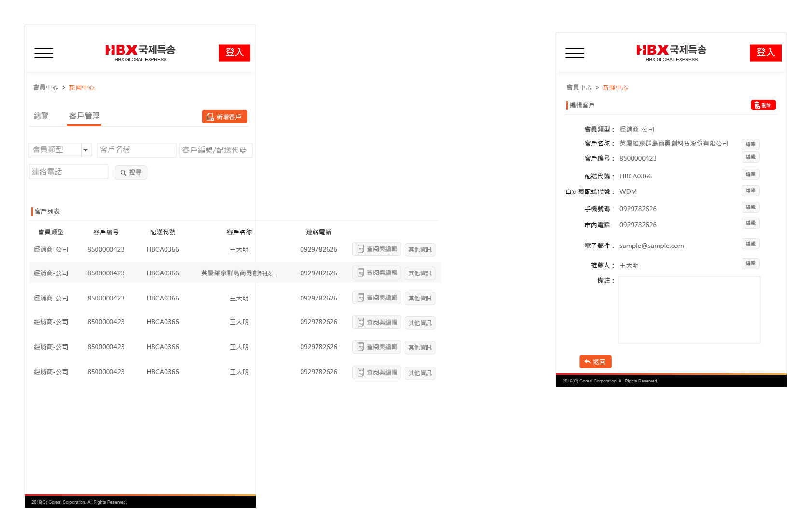The image size is (811, 532).
Task: Click the HBX Global Express logo on left
Action: tap(140, 53)
